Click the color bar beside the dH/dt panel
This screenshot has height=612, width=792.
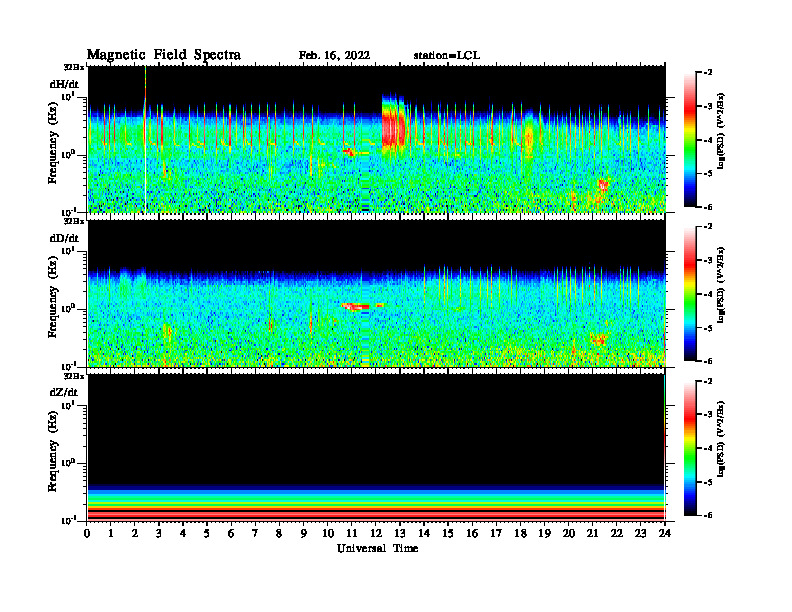[x=690, y=140]
